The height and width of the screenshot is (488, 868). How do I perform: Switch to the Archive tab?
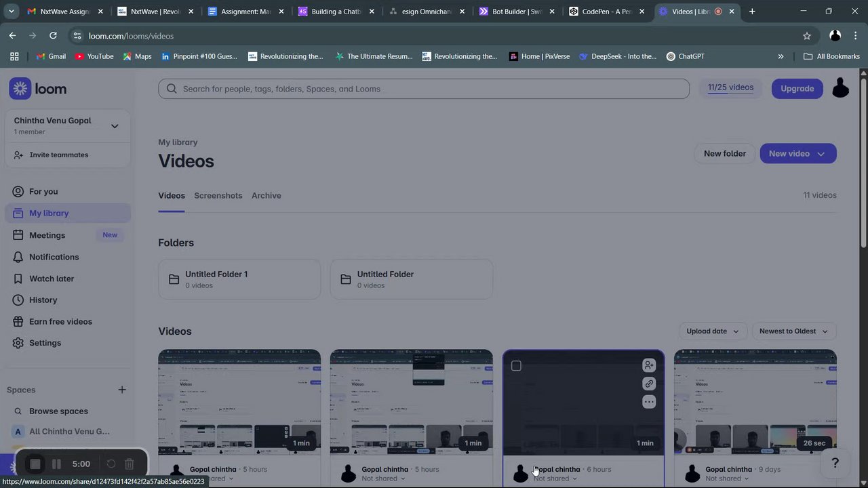pyautogui.click(x=267, y=195)
